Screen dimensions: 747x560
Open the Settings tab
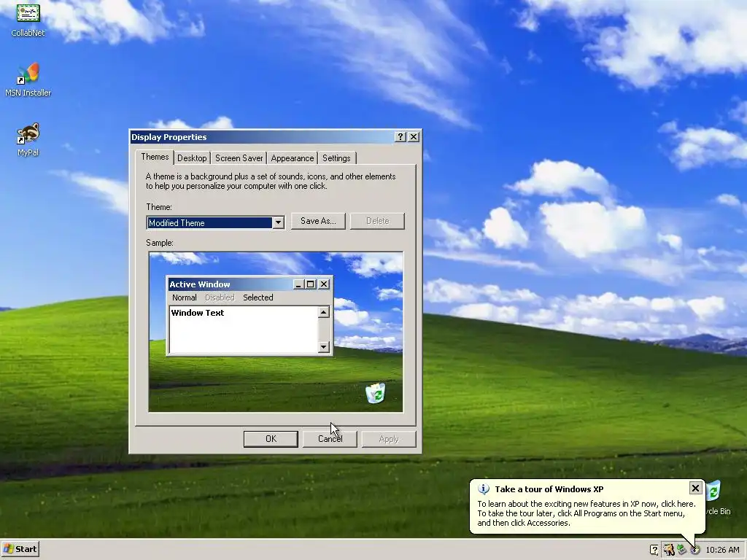coord(336,158)
